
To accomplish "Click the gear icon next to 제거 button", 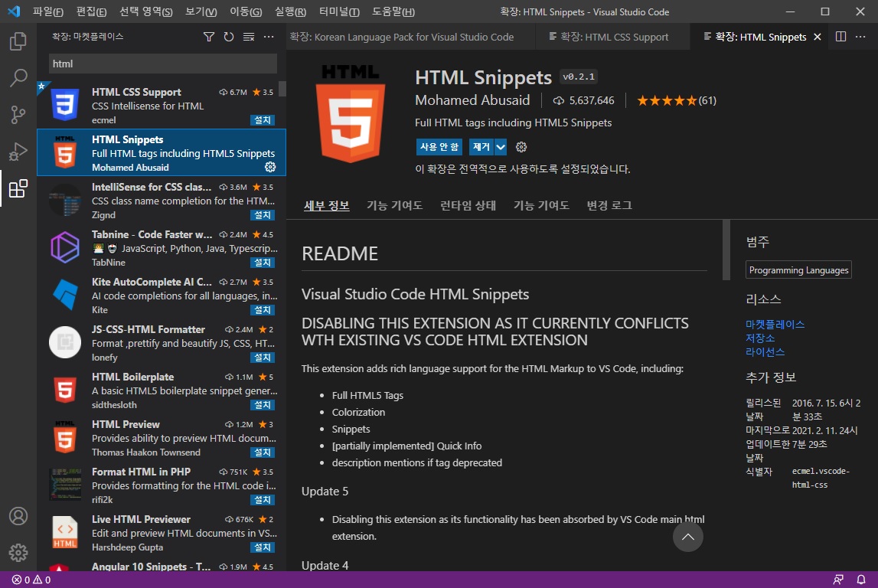I will click(x=521, y=147).
